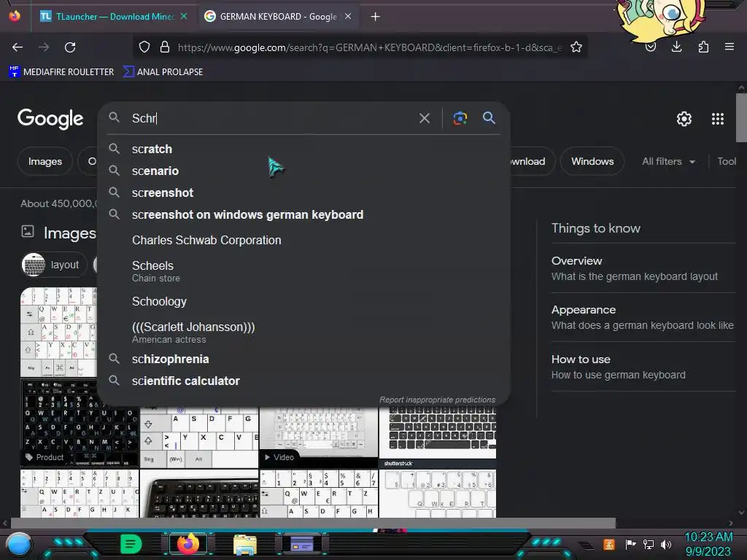The width and height of the screenshot is (747, 560).
Task: Submit search with blue magnifier icon
Action: click(489, 118)
